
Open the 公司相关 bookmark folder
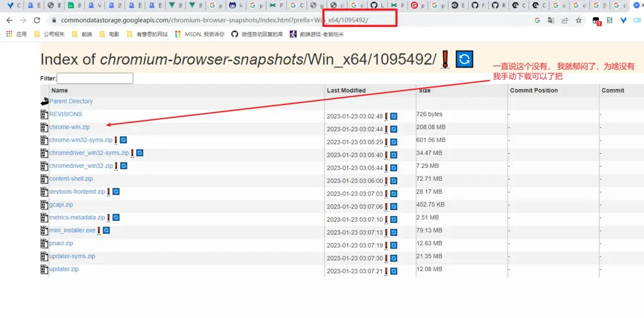[x=50, y=34]
